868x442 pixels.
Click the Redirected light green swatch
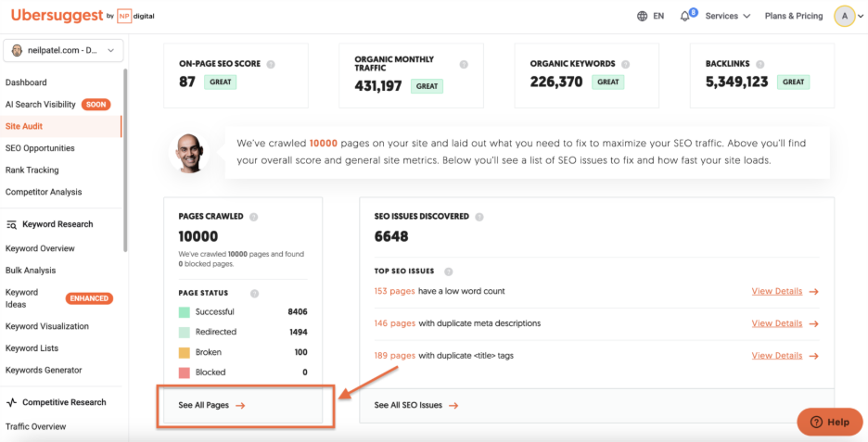tap(185, 333)
